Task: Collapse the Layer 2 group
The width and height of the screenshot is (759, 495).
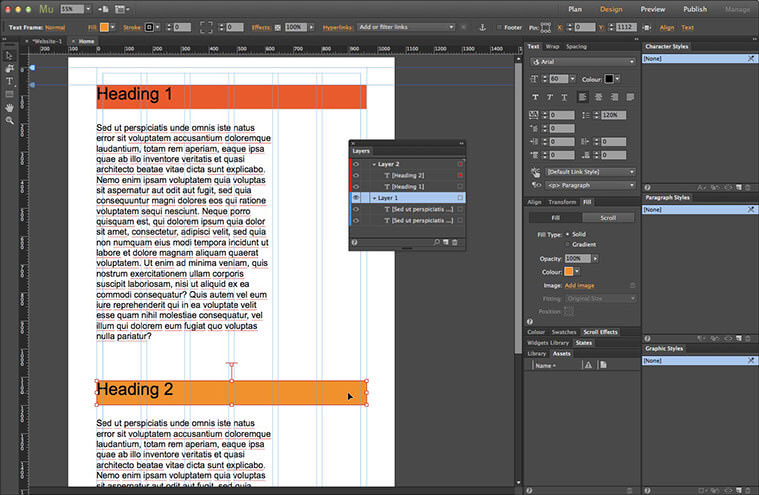Action: pos(374,164)
